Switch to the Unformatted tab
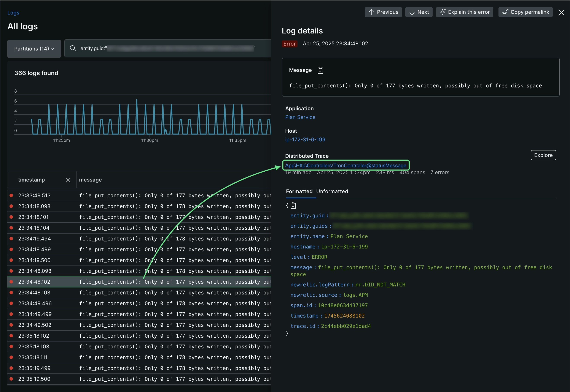Viewport: 570px width, 392px height. (332, 191)
